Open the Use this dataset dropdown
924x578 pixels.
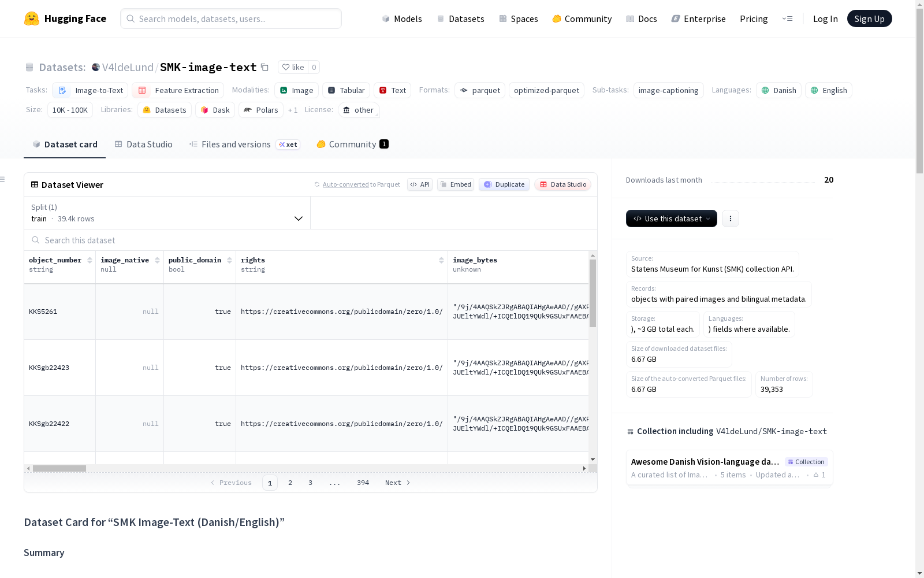click(672, 218)
